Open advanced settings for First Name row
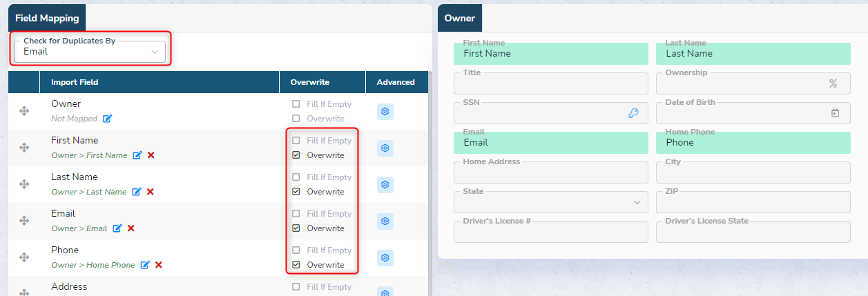Viewport: 868px width, 296px height. pos(385,148)
